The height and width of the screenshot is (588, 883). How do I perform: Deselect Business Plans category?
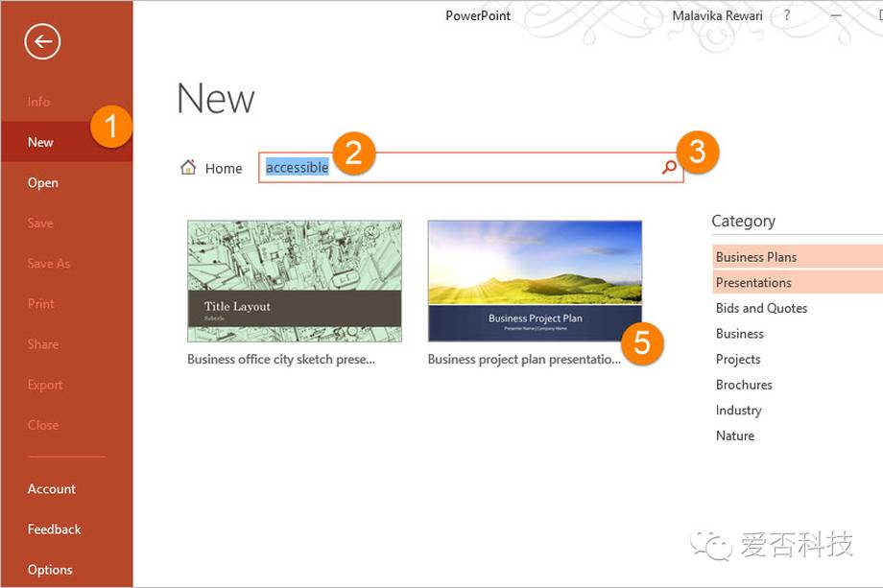coord(798,256)
